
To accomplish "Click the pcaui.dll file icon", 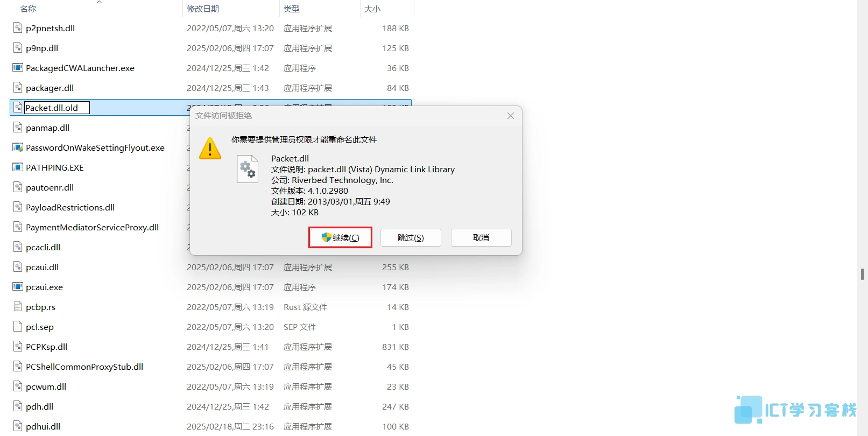I will [18, 267].
